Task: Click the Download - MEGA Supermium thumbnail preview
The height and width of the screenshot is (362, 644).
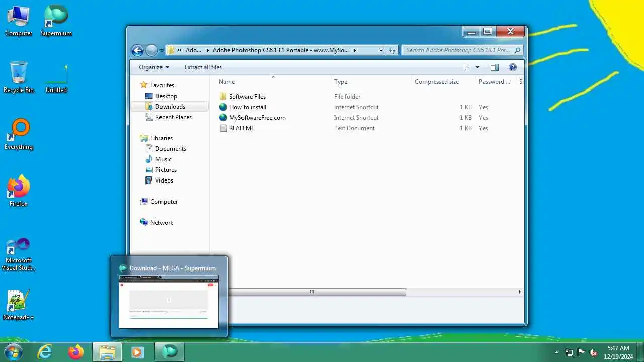Action: [x=169, y=302]
